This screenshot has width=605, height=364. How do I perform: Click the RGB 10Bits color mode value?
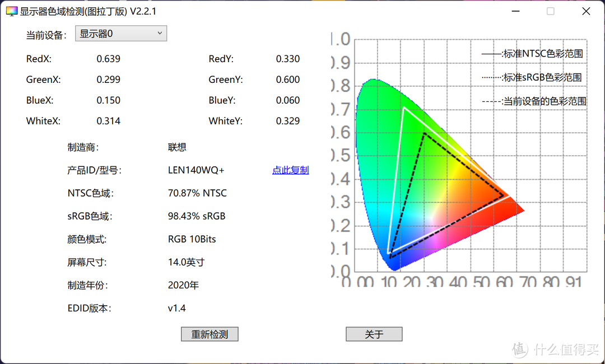tap(192, 239)
